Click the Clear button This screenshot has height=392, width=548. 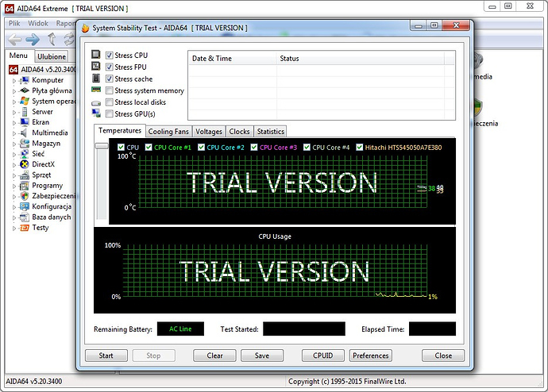pyautogui.click(x=214, y=355)
